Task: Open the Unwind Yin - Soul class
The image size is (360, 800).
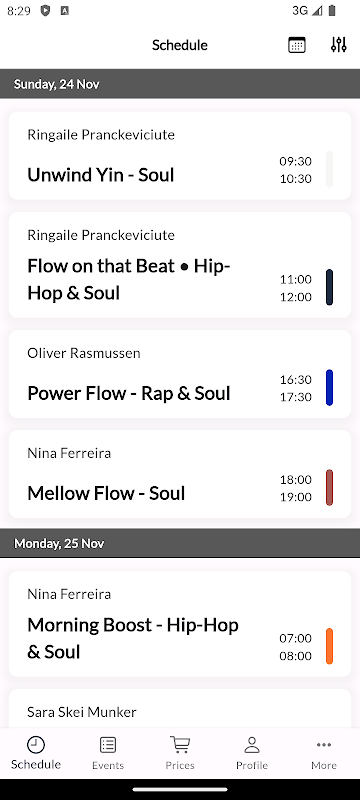Action: (x=180, y=156)
